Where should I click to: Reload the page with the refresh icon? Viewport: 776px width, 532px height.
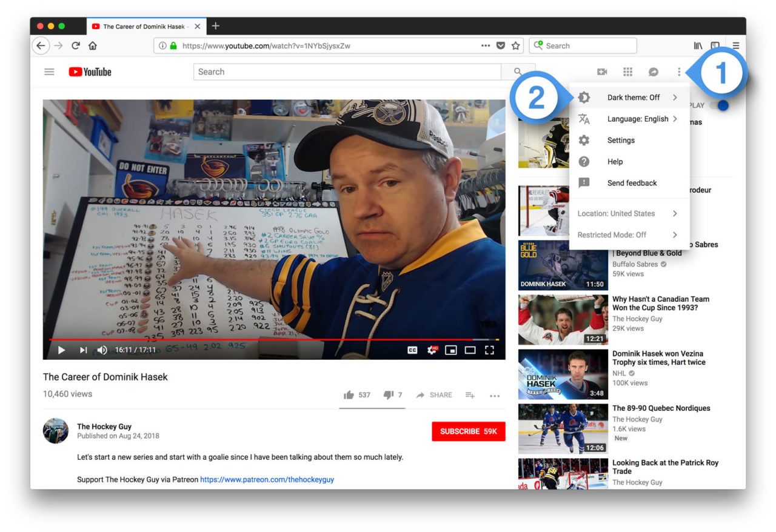point(76,45)
